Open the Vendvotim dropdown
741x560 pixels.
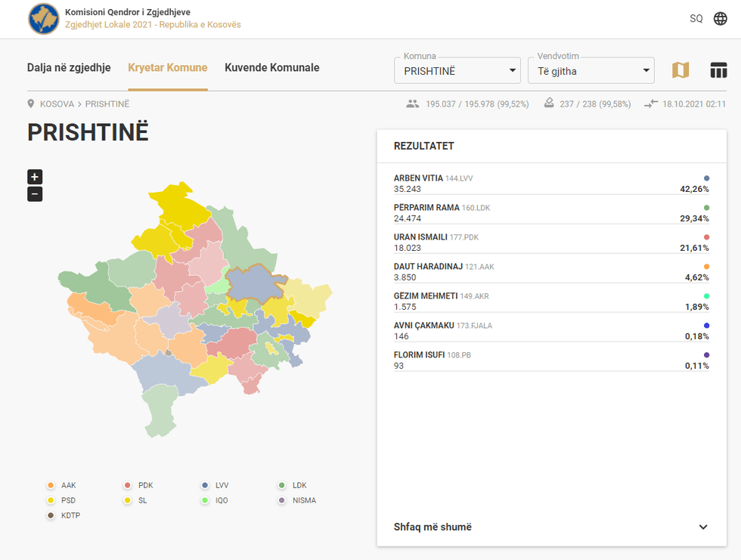tap(590, 71)
